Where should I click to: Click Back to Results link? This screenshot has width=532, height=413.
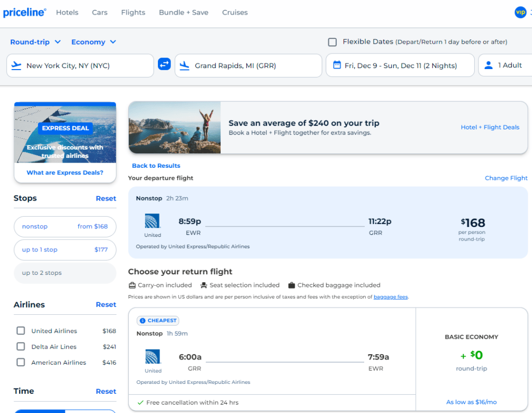coord(156,166)
